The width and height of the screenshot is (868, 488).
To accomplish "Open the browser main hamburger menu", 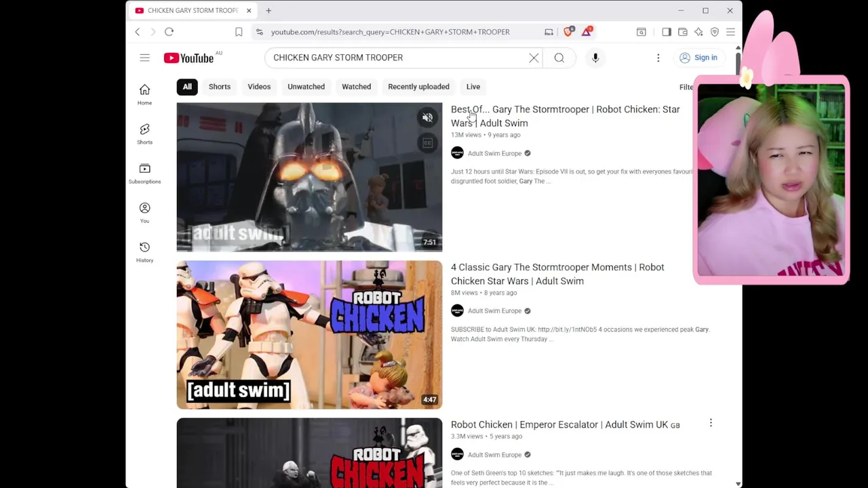I will tap(730, 32).
